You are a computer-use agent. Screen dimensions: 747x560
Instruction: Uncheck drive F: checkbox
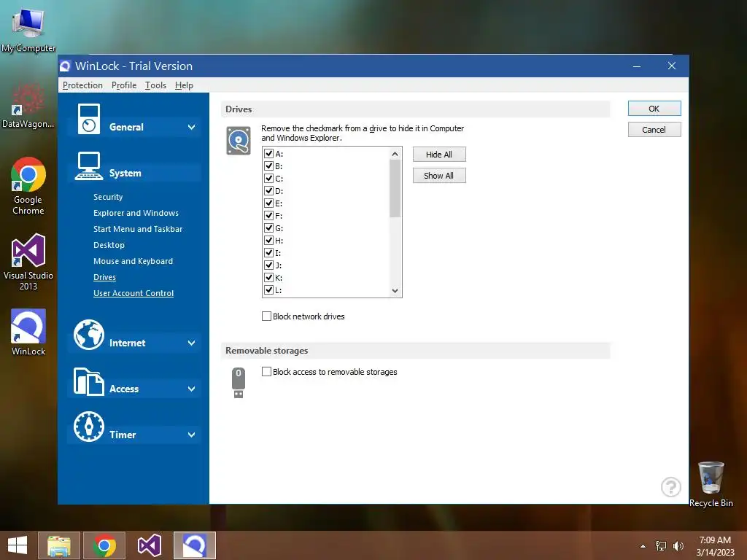tap(268, 216)
